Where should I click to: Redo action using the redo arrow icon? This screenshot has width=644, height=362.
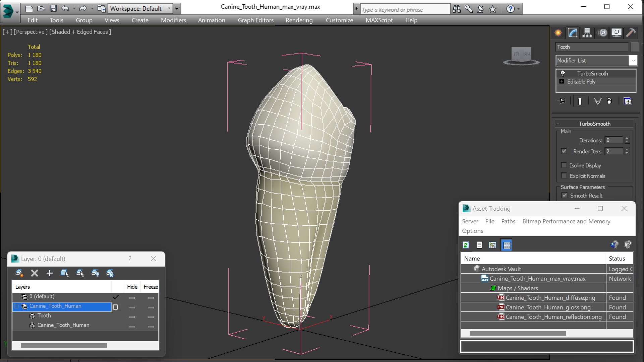83,8
